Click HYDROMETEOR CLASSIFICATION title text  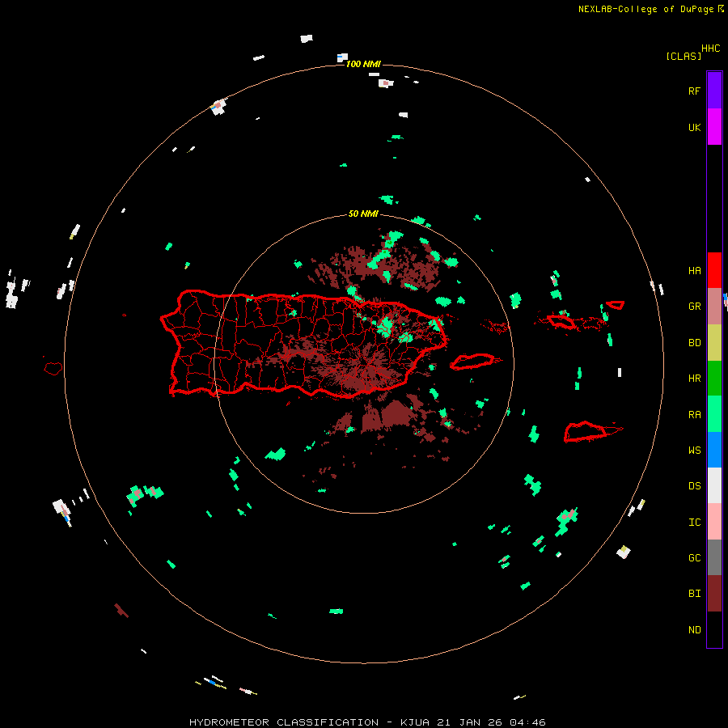tap(284, 722)
